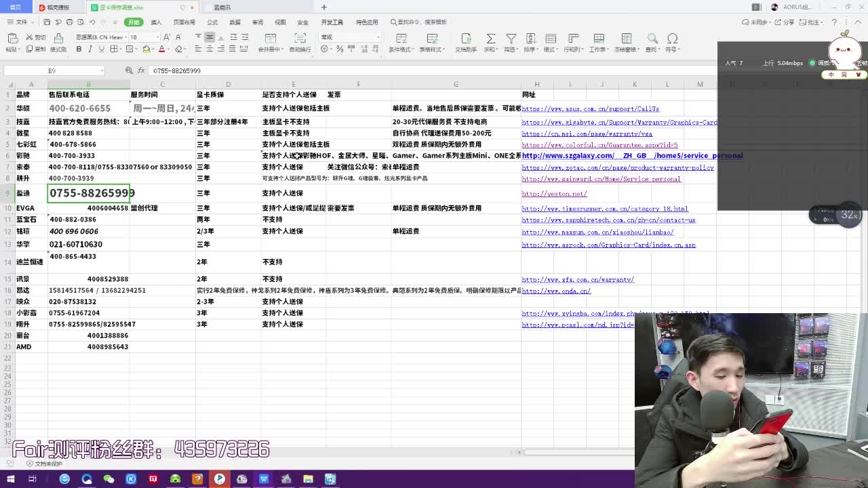Click the AutoSum (求和) sigma icon
Viewport: 868px width, 488px height.
tap(492, 38)
